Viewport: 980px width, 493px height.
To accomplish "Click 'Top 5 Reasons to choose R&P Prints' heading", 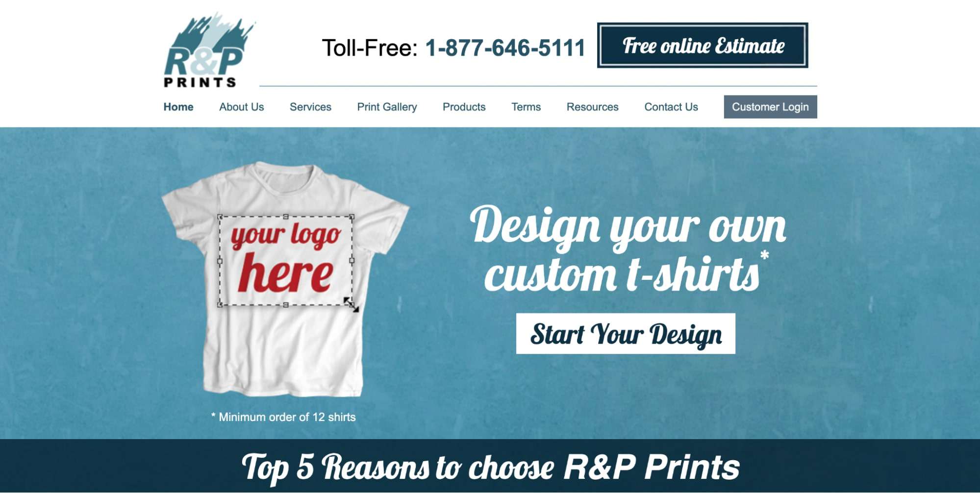I will [x=490, y=467].
